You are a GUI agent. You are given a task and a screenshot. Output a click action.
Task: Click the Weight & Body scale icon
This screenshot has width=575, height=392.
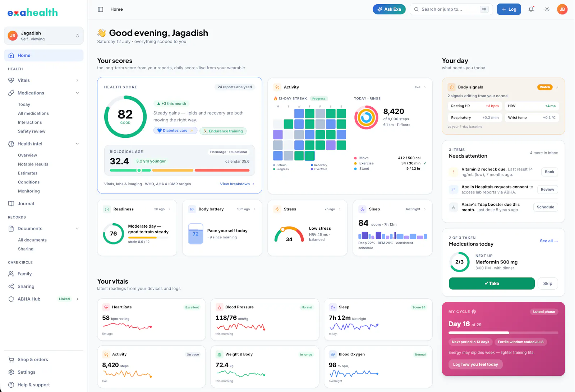[x=219, y=354]
